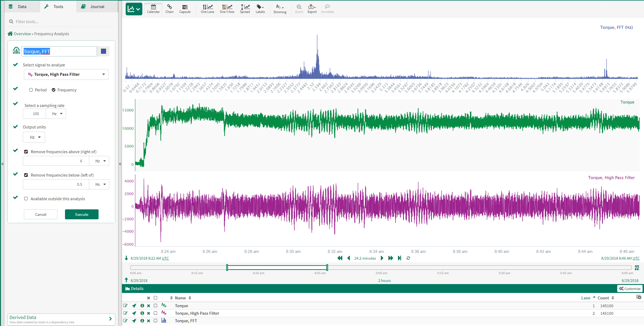Activate the Zoom tool
Image resolution: width=644 pixels, height=326 pixels.
(299, 9)
